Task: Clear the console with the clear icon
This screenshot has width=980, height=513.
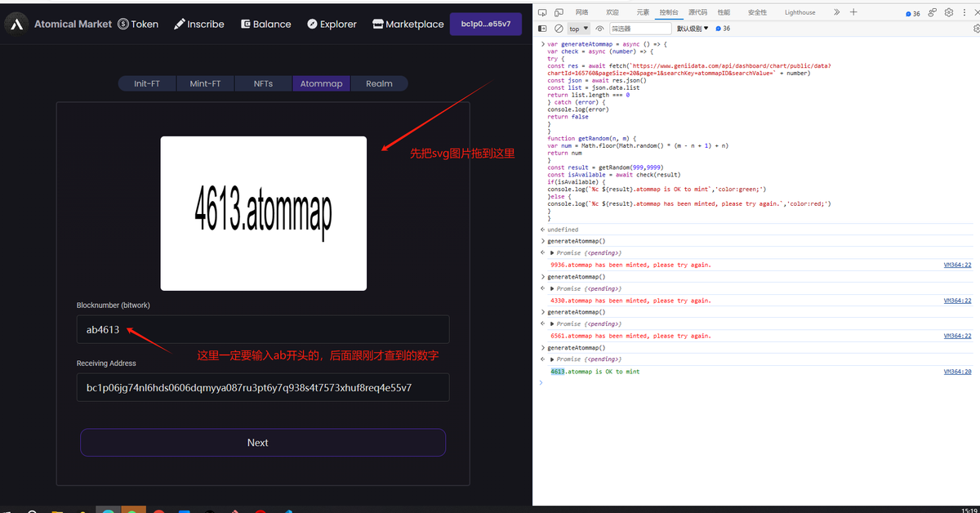Action: [x=559, y=28]
